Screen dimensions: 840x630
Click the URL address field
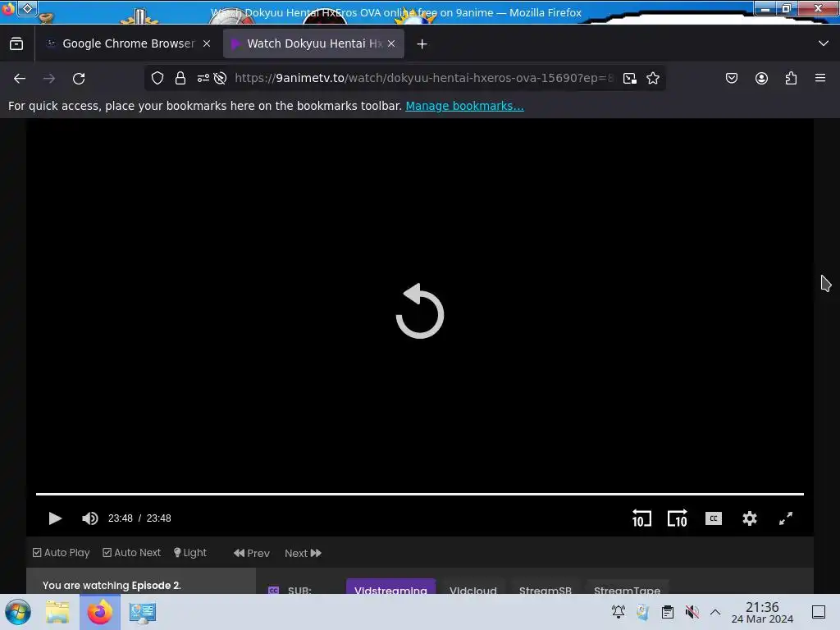[x=423, y=78]
